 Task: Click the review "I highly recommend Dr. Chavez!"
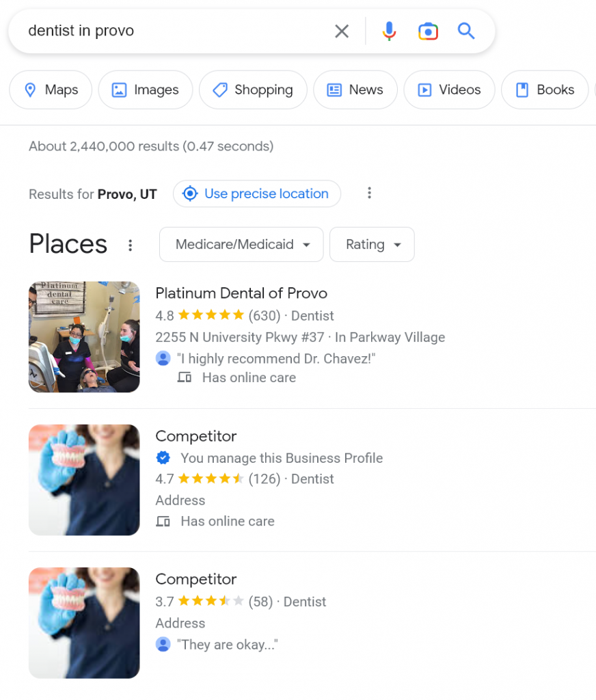point(276,358)
